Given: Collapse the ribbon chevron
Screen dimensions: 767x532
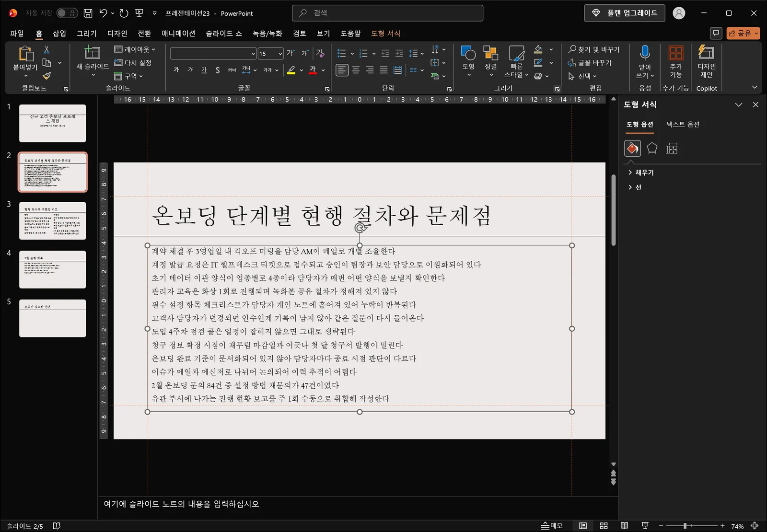Looking at the screenshot, I should [x=755, y=87].
